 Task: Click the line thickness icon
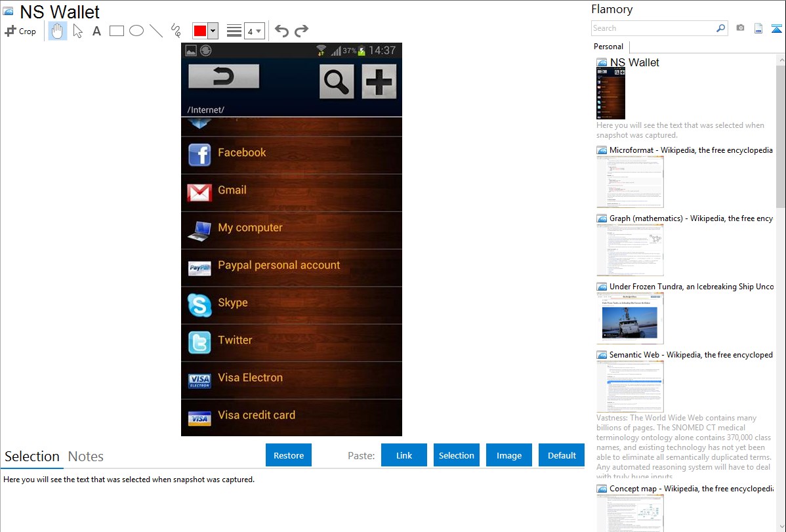pyautogui.click(x=234, y=31)
